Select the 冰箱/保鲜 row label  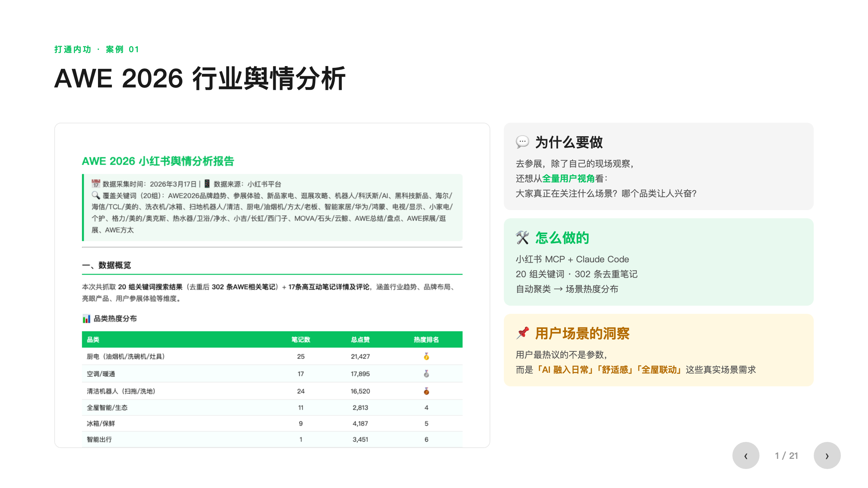pos(101,424)
